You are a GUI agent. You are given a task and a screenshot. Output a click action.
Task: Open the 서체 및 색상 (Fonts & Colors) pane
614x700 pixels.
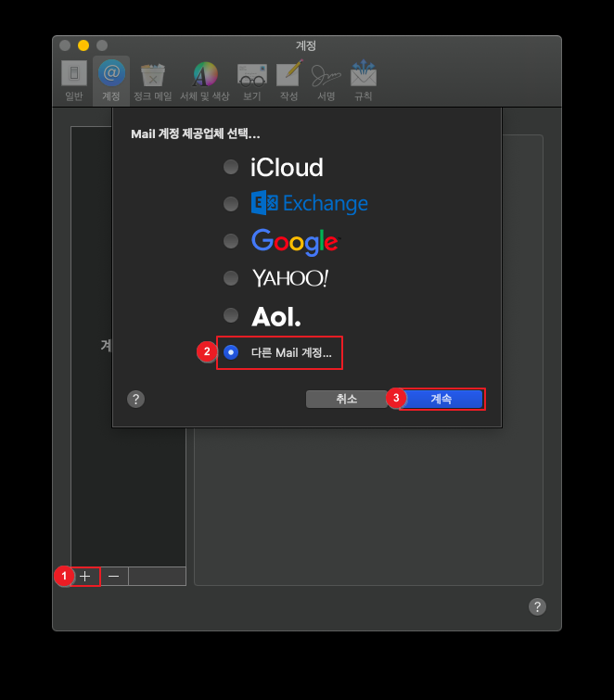[205, 81]
